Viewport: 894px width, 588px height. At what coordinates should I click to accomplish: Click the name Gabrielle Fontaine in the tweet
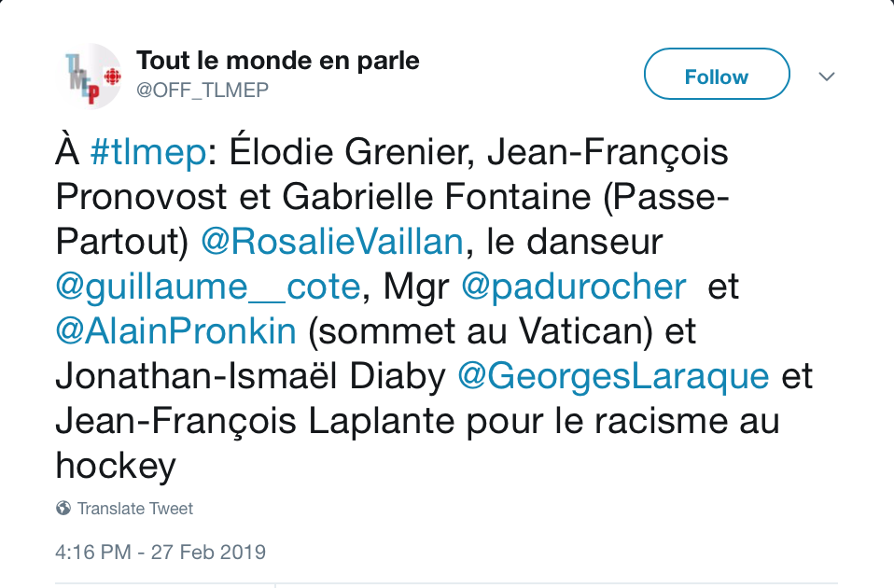437,197
